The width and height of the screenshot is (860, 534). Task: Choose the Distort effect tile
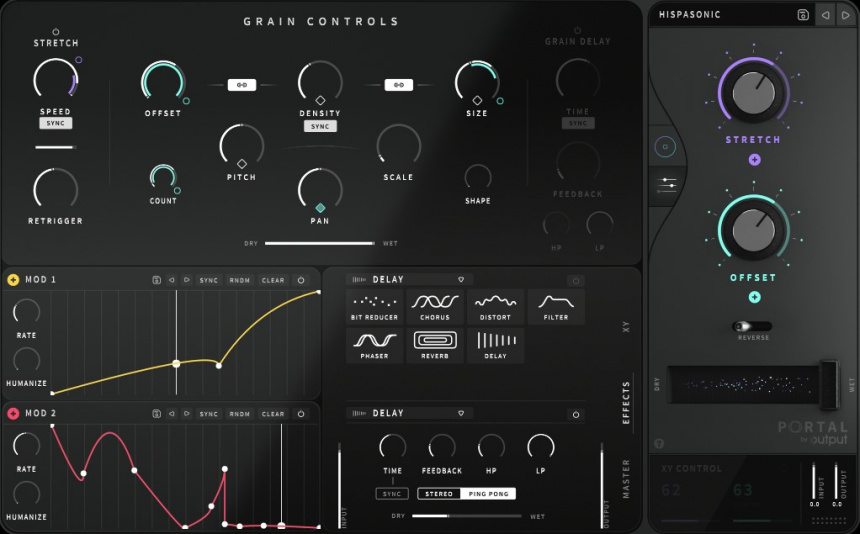[x=495, y=307]
